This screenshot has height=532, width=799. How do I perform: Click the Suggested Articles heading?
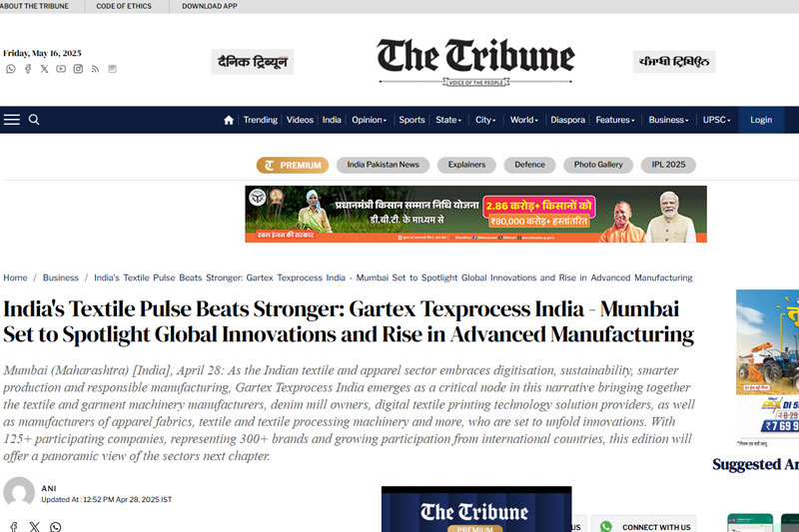click(x=756, y=464)
